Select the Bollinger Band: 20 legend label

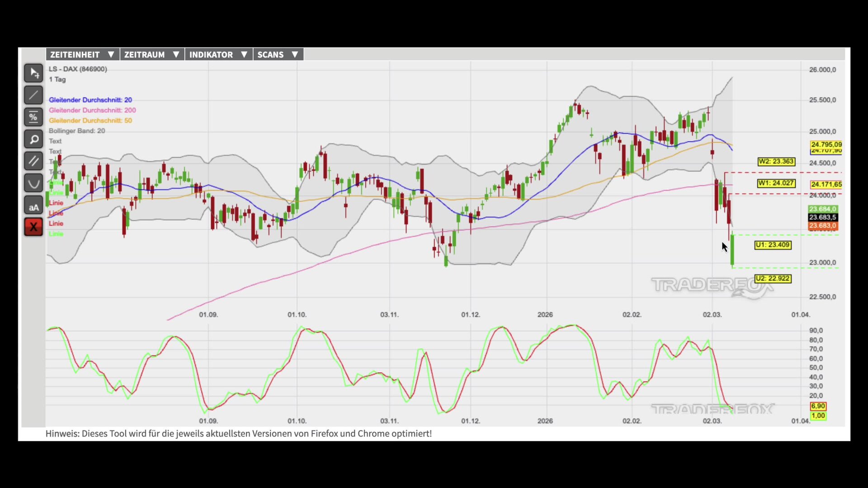click(77, 131)
